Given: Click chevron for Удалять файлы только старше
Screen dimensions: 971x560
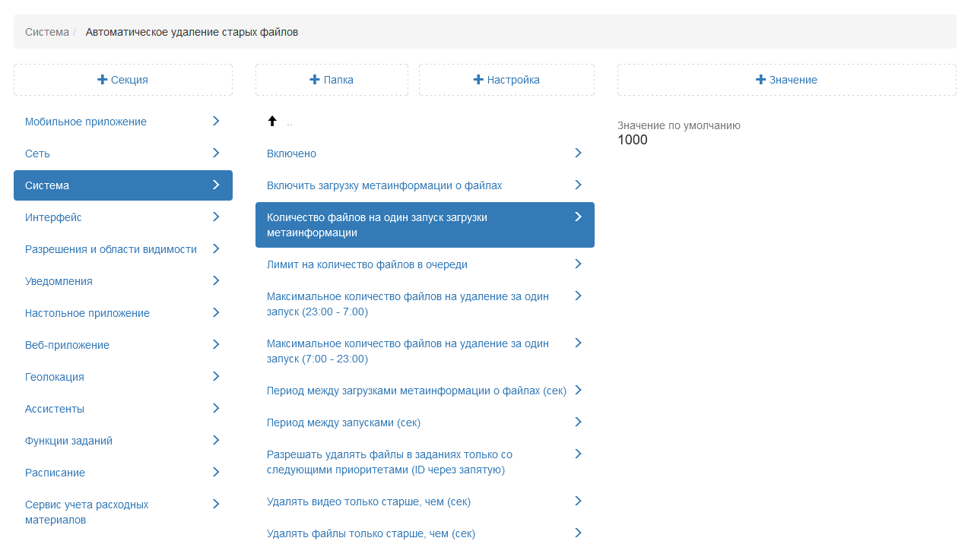Looking at the screenshot, I should point(578,533).
